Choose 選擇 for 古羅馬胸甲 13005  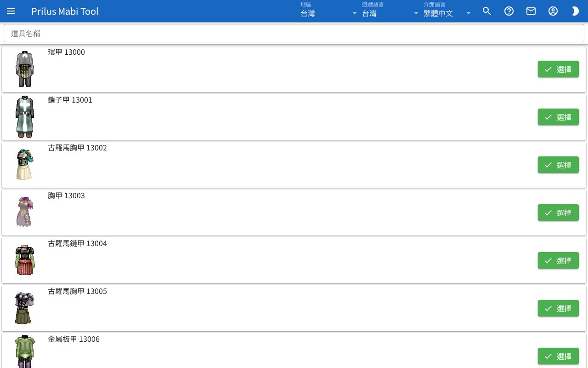pyautogui.click(x=558, y=308)
